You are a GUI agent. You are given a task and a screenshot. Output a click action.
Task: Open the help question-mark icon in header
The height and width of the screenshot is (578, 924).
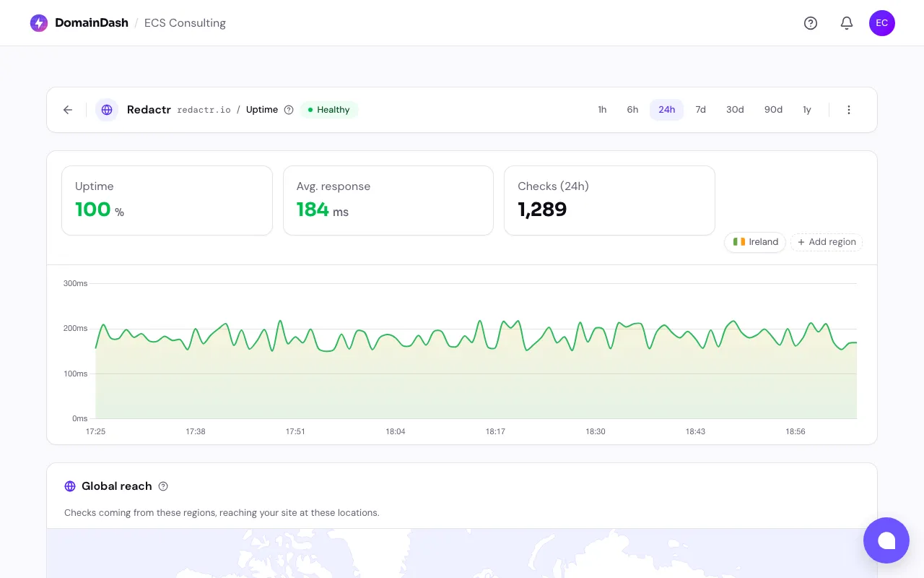(x=811, y=23)
